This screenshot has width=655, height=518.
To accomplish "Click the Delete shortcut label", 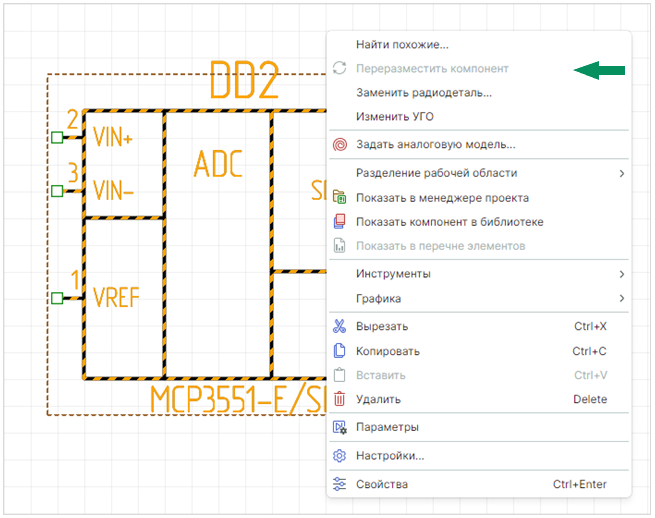I will 590,399.
